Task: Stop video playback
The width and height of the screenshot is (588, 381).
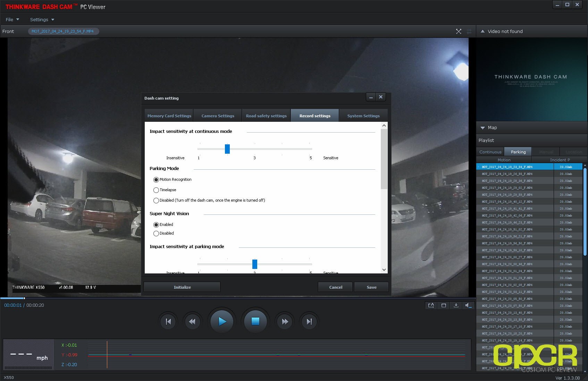Action: point(255,322)
